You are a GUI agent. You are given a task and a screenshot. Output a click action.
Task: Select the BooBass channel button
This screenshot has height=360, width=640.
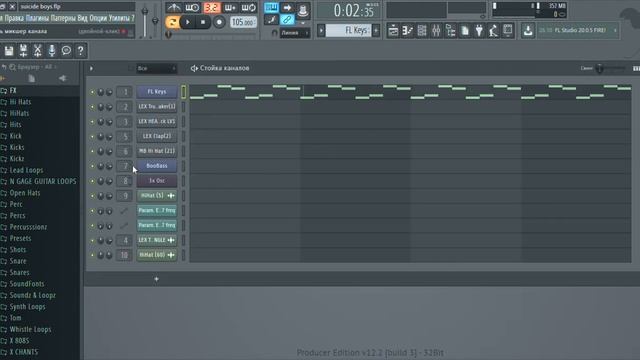157,166
